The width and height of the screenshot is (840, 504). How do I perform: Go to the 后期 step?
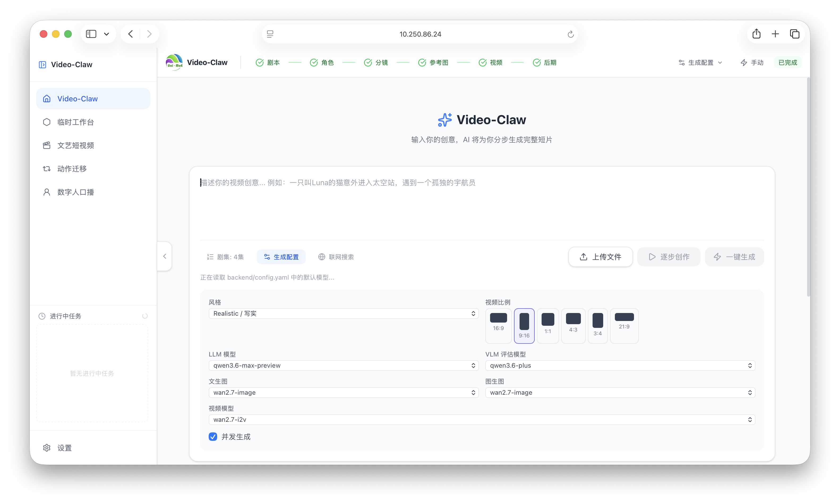pos(544,63)
